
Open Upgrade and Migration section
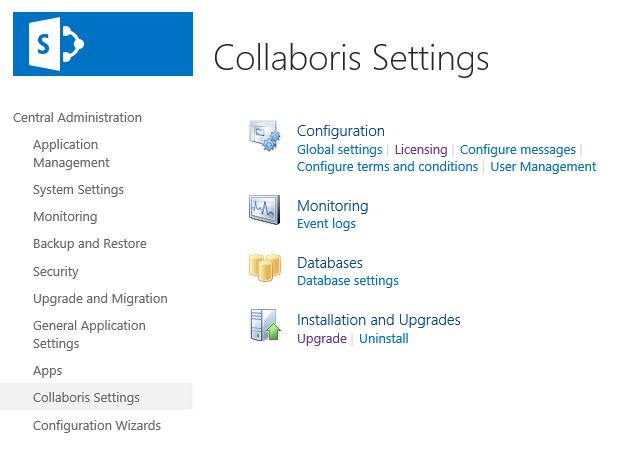(100, 299)
